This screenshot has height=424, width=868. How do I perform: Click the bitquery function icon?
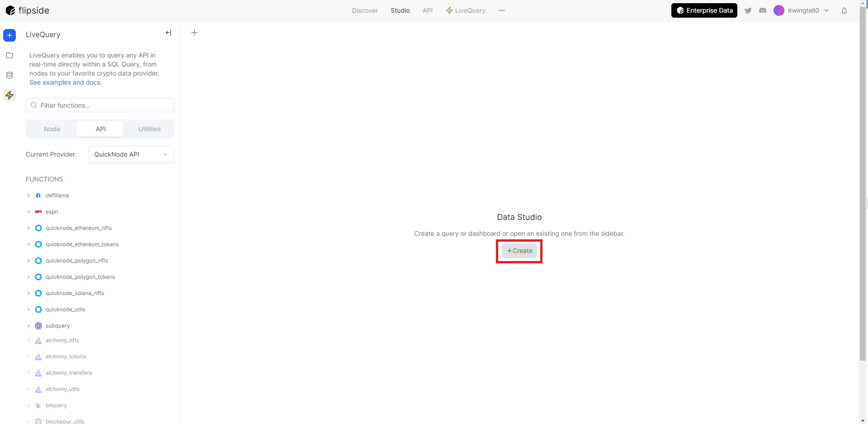point(38,405)
